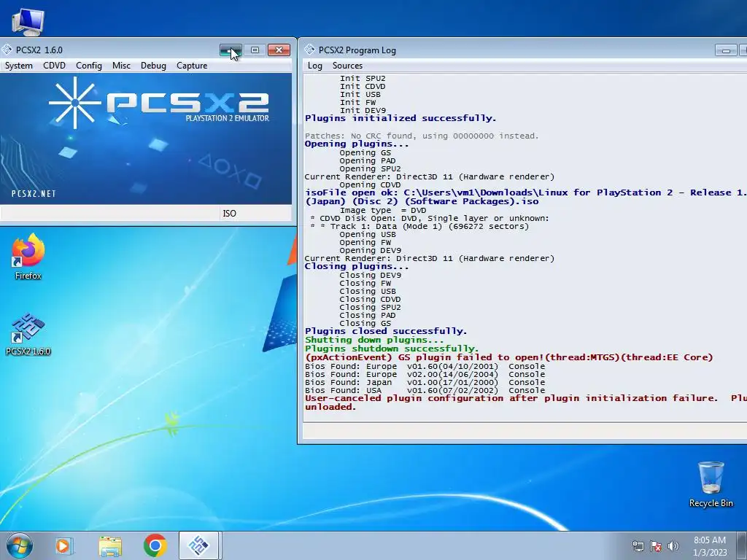
Task: Open the Sources menu in Program Log
Action: 347,66
